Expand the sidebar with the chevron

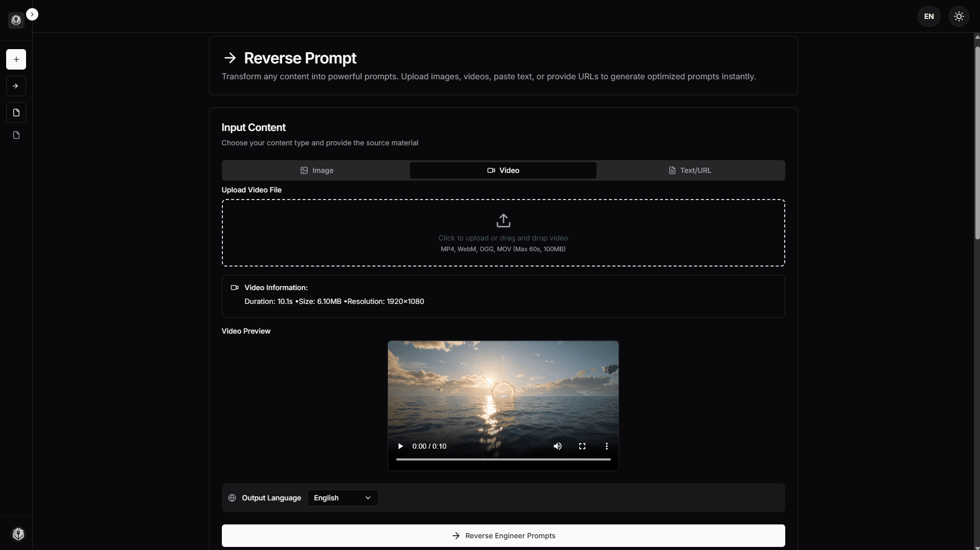[32, 14]
